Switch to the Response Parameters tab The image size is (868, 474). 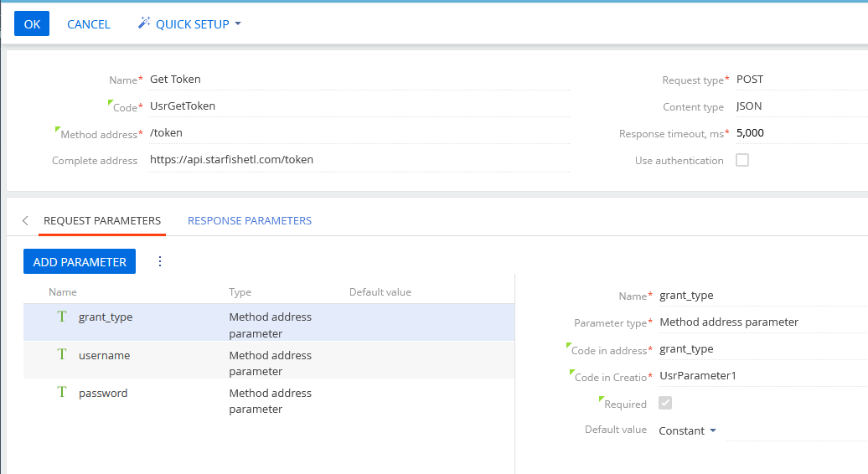pyautogui.click(x=250, y=221)
